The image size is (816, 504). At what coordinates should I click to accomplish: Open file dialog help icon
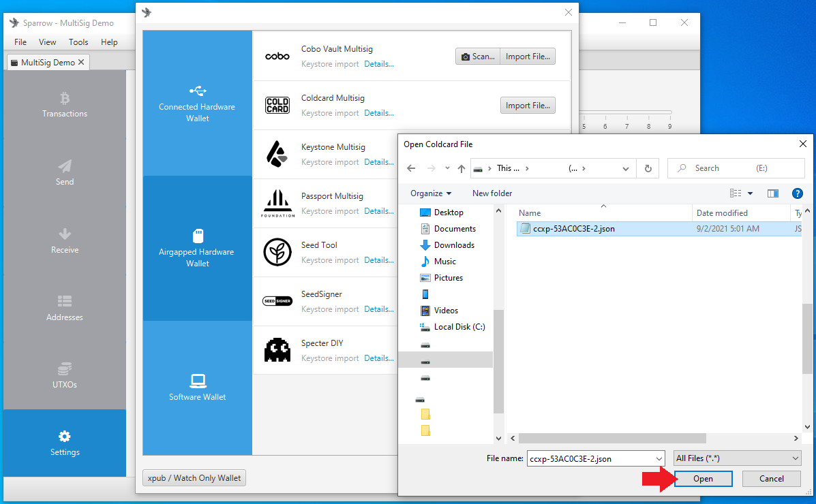798,193
